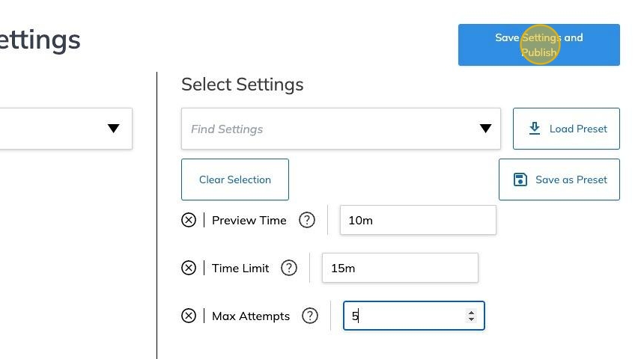Expand the Find Settings dropdown arrow
Image resolution: width=644 pixels, height=359 pixels.
pyautogui.click(x=486, y=129)
